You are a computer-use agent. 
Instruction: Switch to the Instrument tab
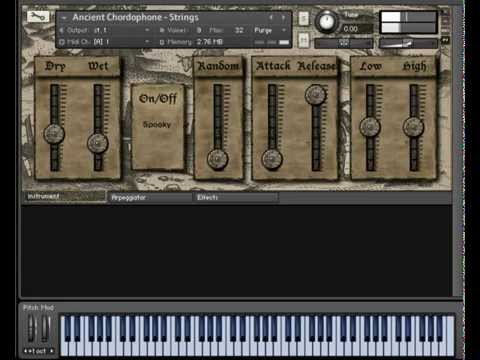[65, 196]
